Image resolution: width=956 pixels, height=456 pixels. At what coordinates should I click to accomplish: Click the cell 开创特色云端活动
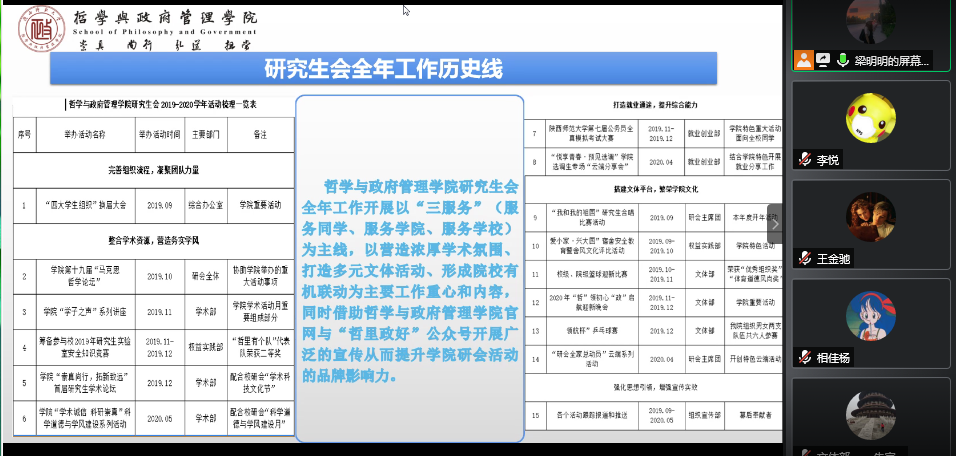point(755,359)
